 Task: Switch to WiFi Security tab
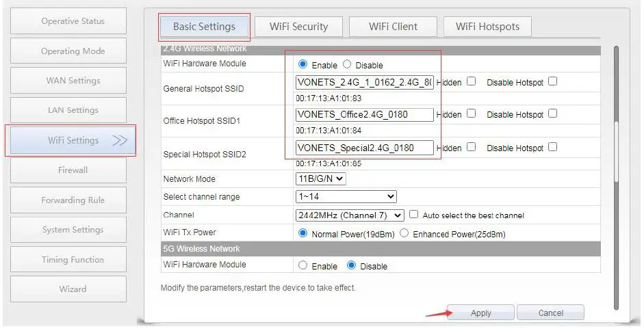[x=298, y=27]
